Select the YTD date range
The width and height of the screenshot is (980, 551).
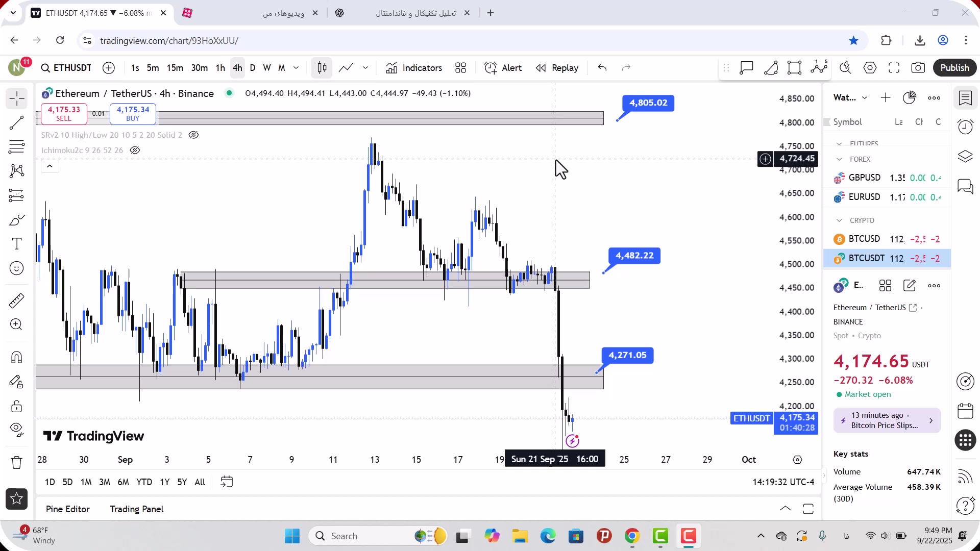144,482
